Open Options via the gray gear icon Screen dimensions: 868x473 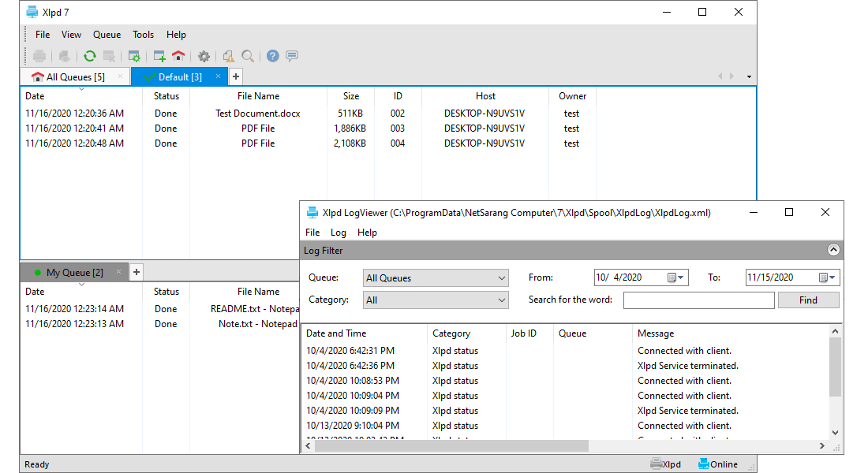tap(204, 56)
